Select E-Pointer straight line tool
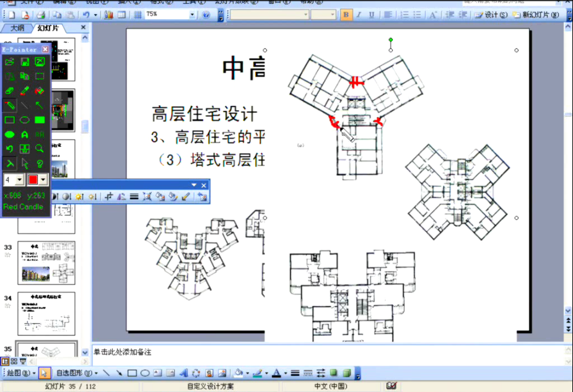The image size is (573, 392). click(x=25, y=105)
